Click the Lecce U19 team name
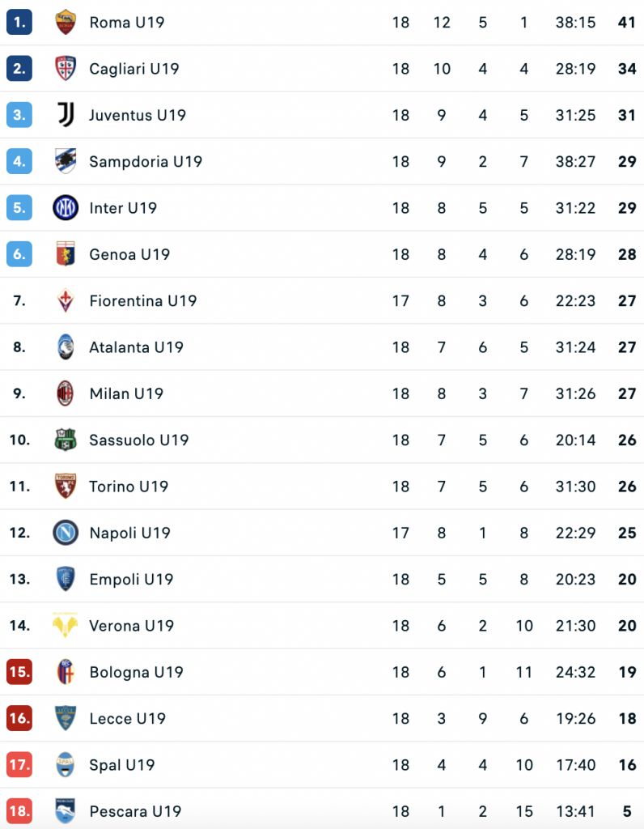Screen dimensions: 644x829 click(x=127, y=719)
